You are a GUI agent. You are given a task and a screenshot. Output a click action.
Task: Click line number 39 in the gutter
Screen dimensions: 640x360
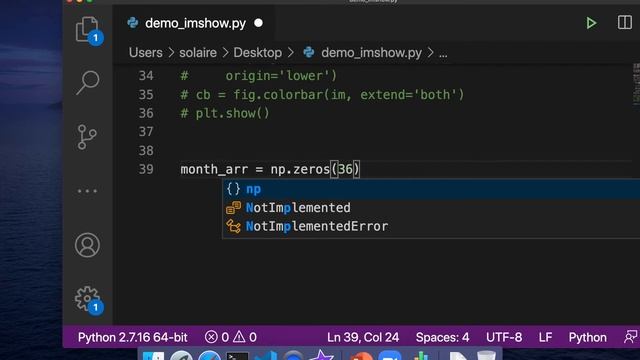[x=146, y=169]
